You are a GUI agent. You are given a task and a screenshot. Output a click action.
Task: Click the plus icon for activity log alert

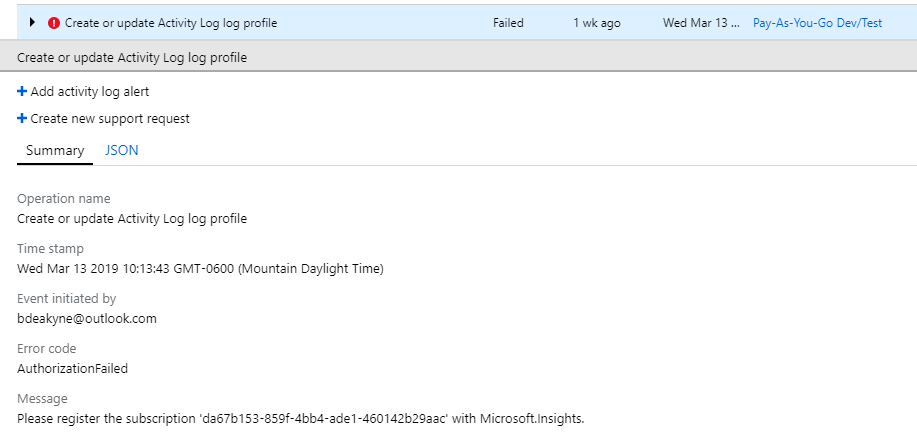(x=22, y=92)
